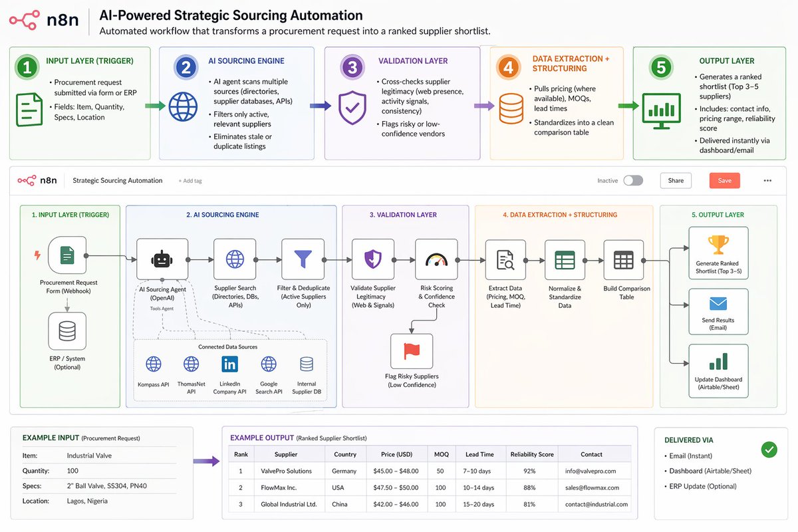
Task: Open the Send Results email node
Action: (718, 311)
